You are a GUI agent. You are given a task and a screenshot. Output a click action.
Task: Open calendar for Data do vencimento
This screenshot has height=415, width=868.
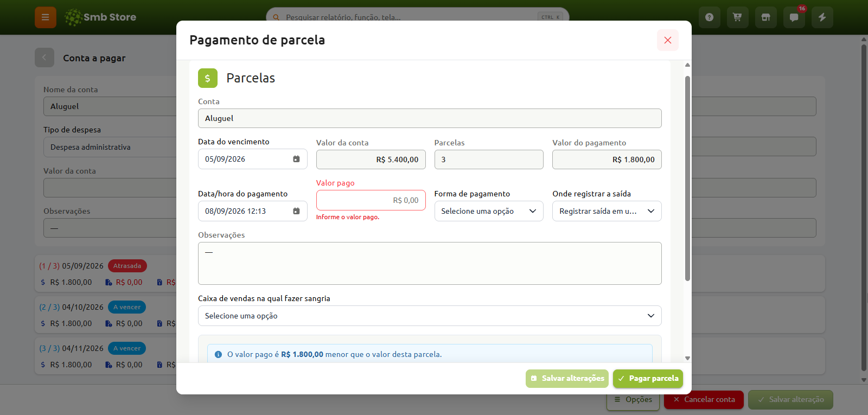click(x=296, y=159)
